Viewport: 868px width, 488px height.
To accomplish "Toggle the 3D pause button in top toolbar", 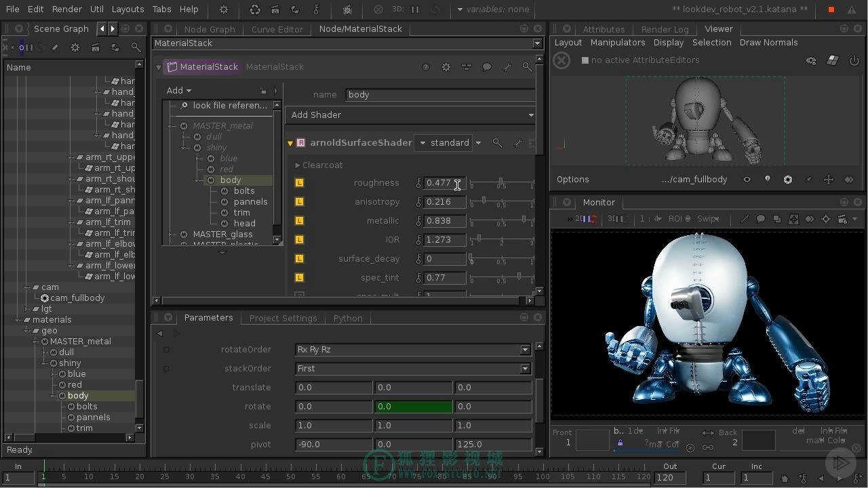I will tap(415, 9).
